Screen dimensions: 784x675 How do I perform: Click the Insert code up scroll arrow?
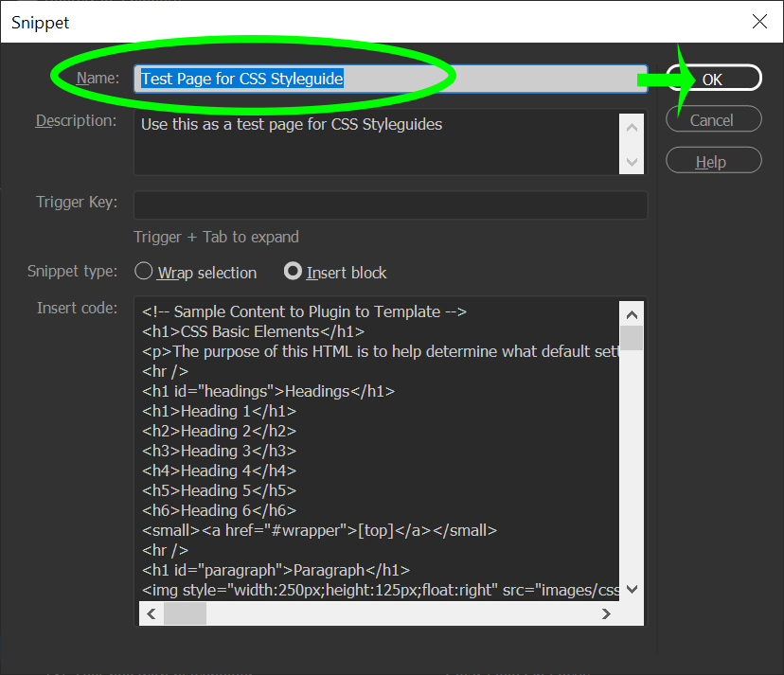pyautogui.click(x=632, y=313)
